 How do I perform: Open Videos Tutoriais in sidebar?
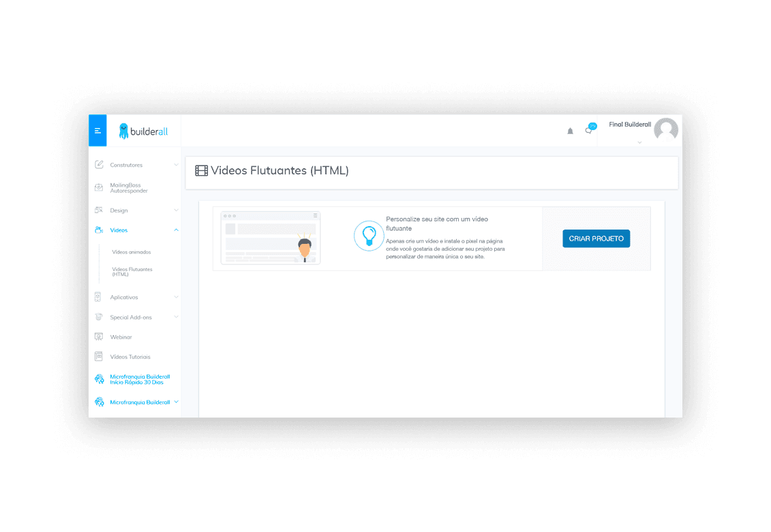130,357
